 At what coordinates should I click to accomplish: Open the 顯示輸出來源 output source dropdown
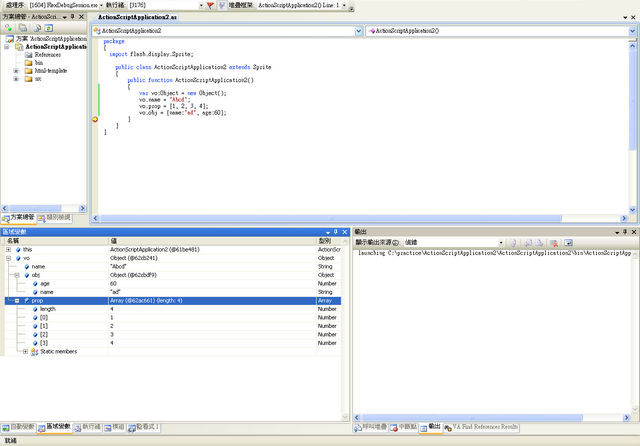(501, 242)
